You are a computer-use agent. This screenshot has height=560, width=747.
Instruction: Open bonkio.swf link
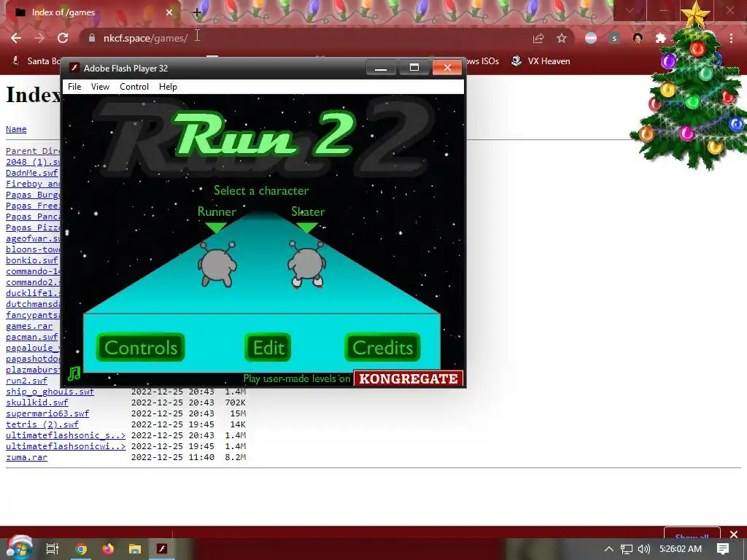tap(32, 260)
